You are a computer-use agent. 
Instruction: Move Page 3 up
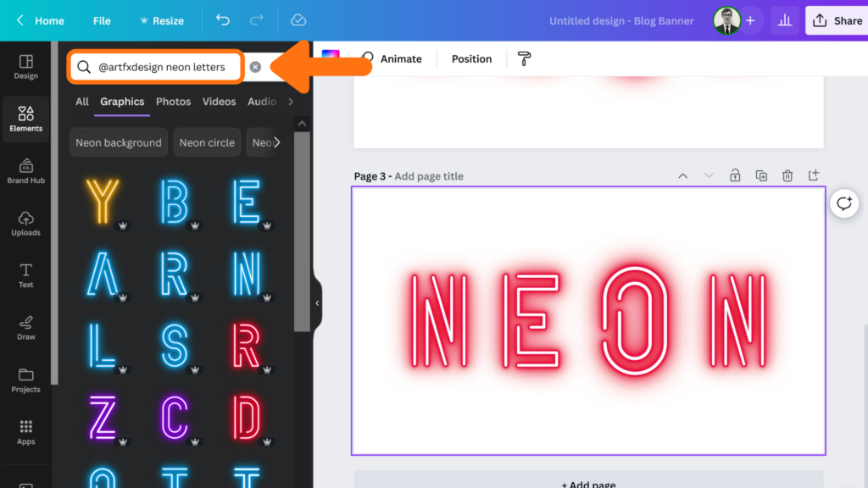pyautogui.click(x=682, y=175)
